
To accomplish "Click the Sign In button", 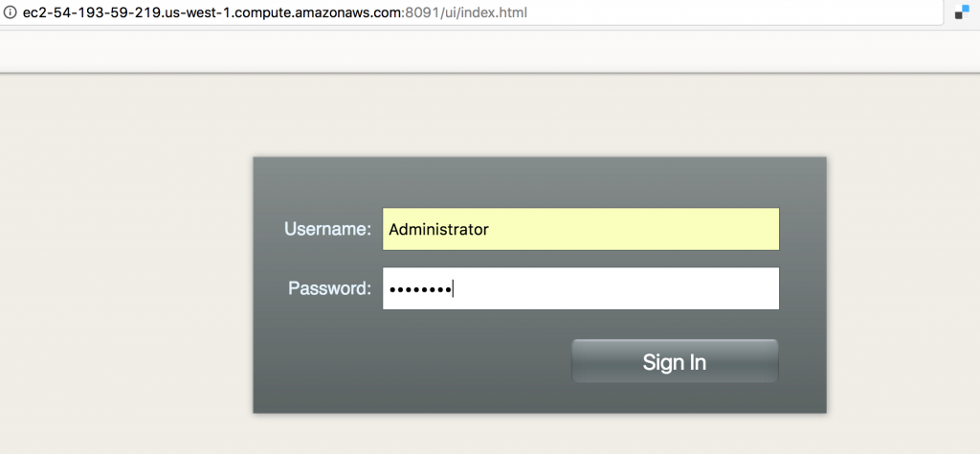I will click(x=675, y=361).
